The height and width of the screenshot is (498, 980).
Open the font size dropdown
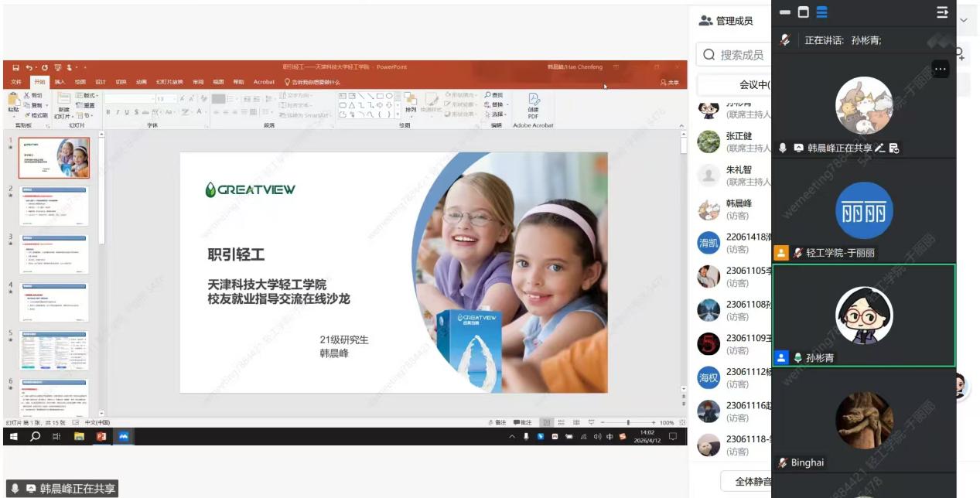[174, 99]
